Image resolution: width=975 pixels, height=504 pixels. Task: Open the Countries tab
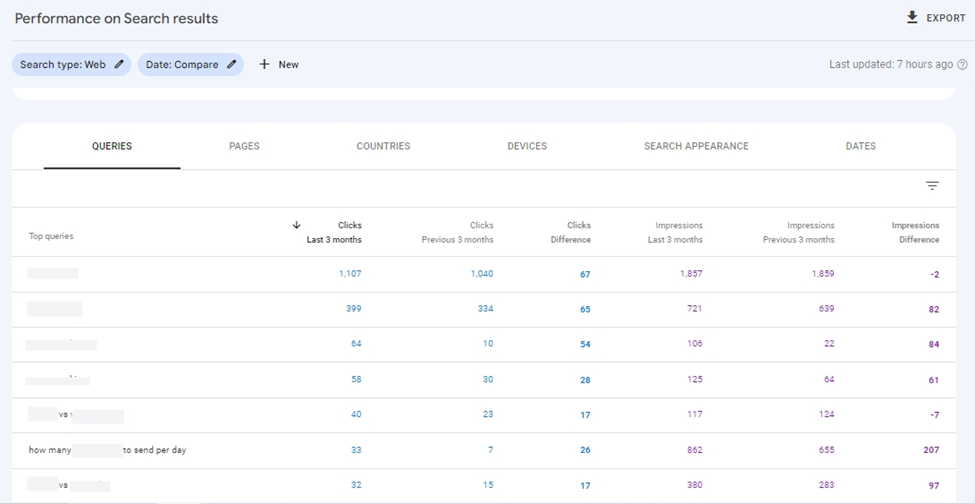pyautogui.click(x=383, y=146)
